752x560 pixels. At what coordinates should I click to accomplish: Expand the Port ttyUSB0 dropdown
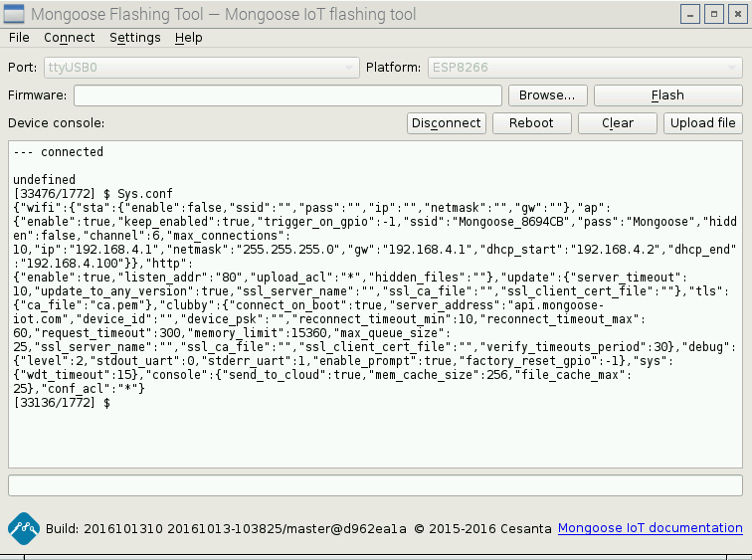tap(201, 68)
